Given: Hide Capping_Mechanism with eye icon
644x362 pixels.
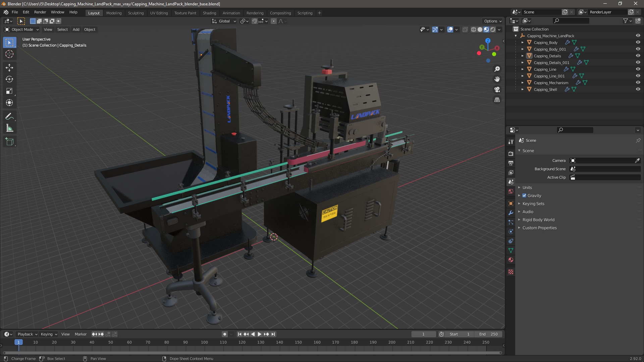Looking at the screenshot, I should click(638, 82).
